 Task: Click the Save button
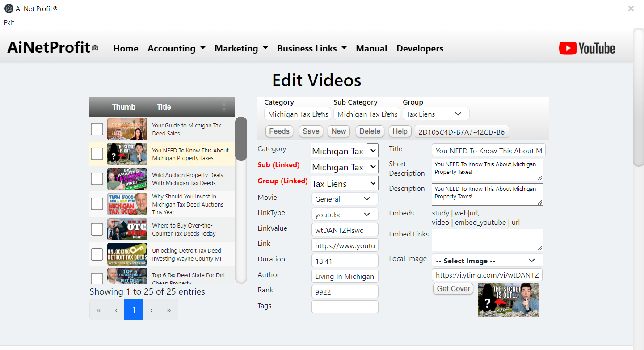[311, 131]
